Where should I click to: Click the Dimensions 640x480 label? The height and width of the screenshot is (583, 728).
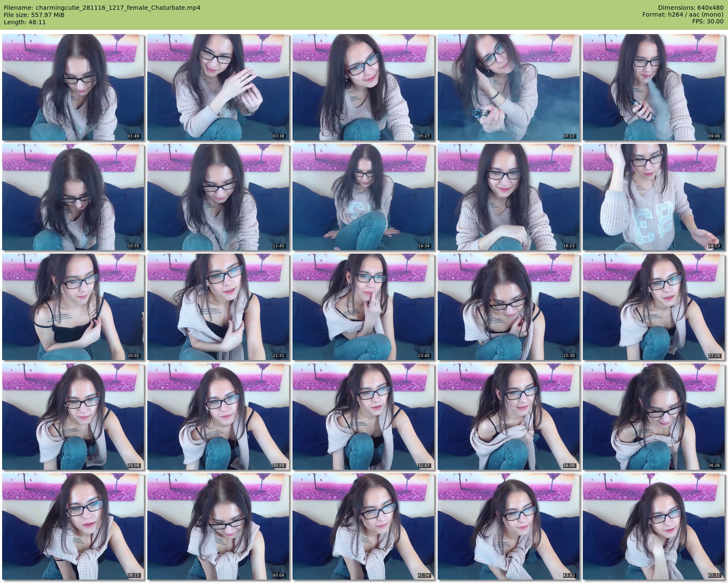click(x=691, y=8)
